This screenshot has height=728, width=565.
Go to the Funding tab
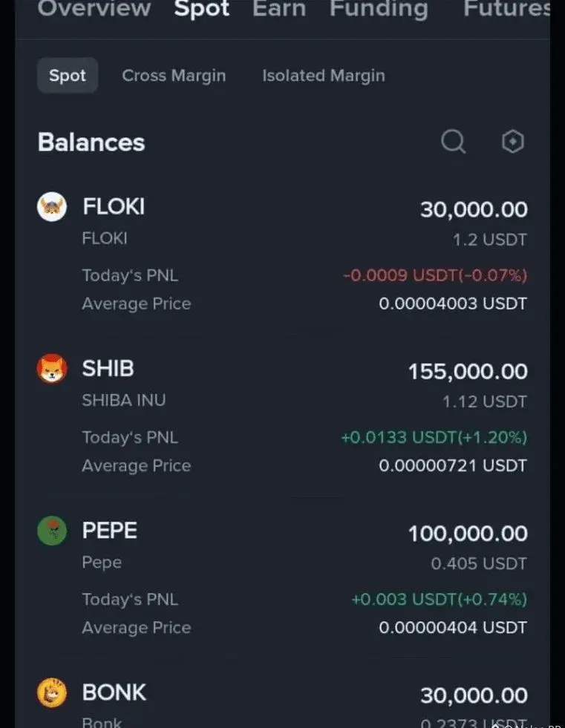point(379,9)
